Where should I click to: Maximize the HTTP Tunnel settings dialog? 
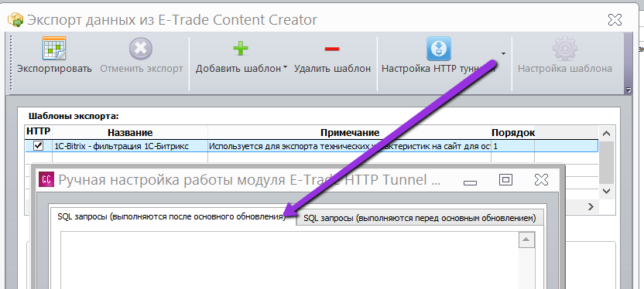tap(505, 179)
